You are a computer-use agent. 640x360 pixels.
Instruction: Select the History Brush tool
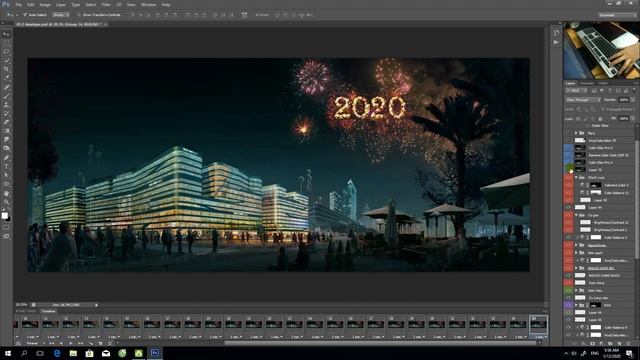pos(6,113)
